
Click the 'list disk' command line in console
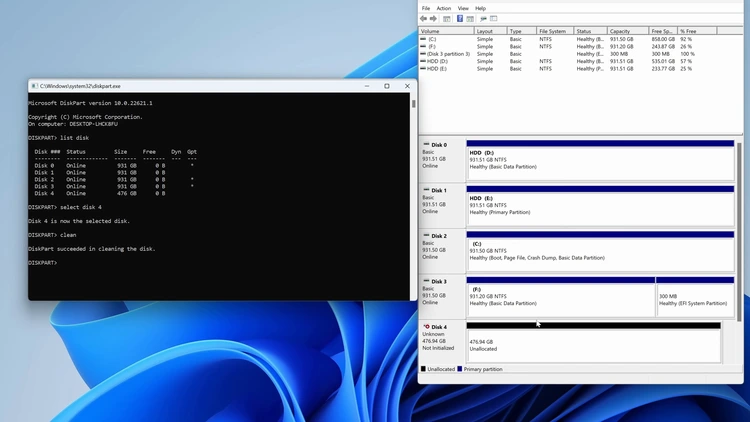[x=58, y=138]
